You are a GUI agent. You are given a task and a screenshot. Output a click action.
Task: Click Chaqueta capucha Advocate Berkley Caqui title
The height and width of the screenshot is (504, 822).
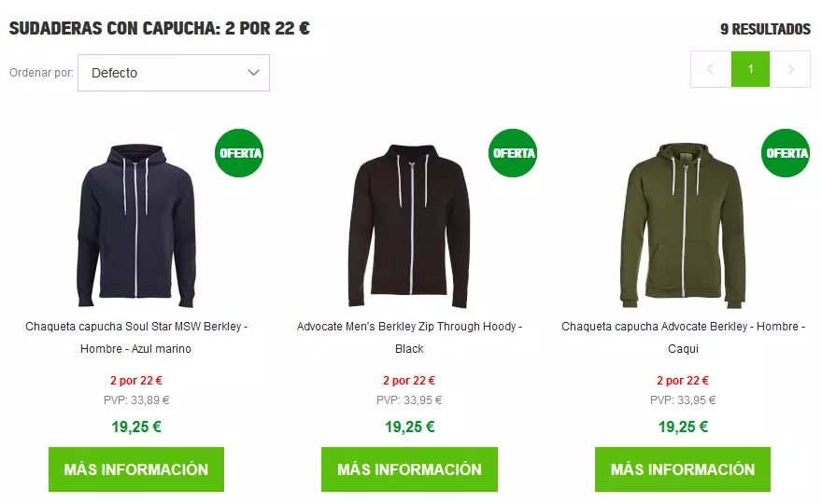(x=683, y=337)
